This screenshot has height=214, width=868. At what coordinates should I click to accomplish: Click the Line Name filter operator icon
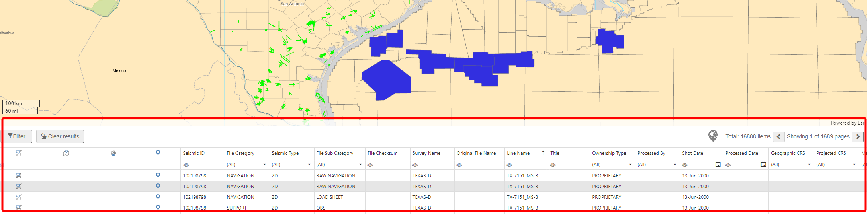(510, 165)
